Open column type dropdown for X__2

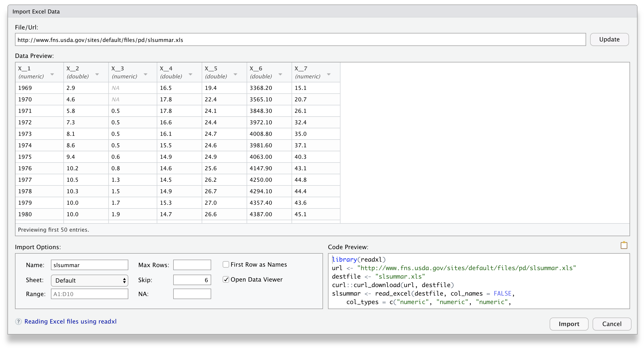pos(97,74)
